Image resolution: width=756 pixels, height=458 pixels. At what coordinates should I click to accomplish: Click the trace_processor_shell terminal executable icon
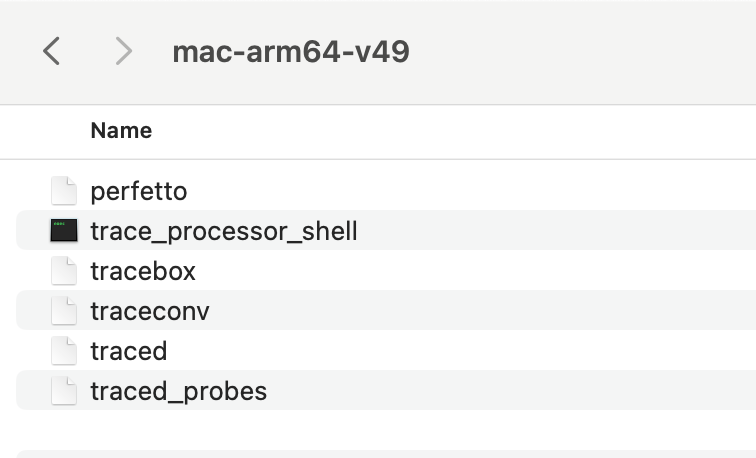coord(64,231)
